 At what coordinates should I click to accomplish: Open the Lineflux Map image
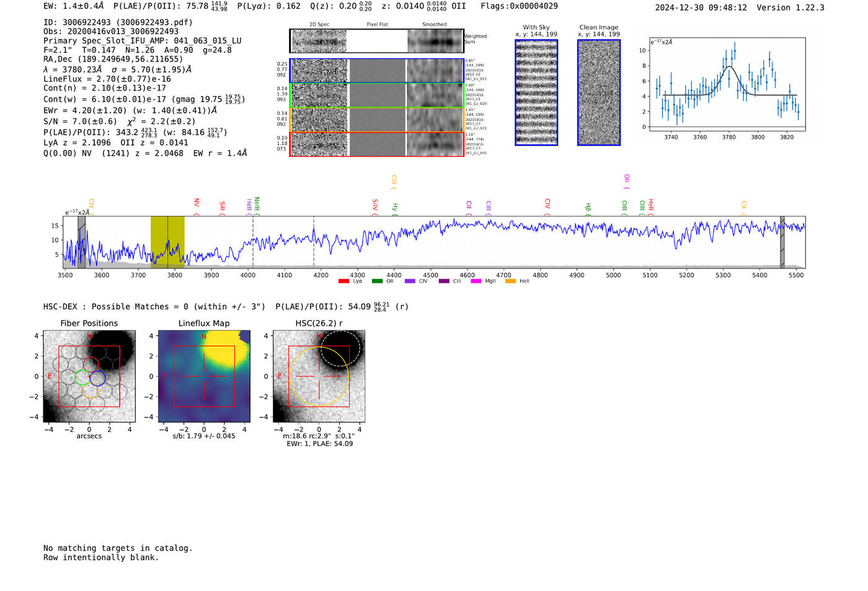[204, 376]
